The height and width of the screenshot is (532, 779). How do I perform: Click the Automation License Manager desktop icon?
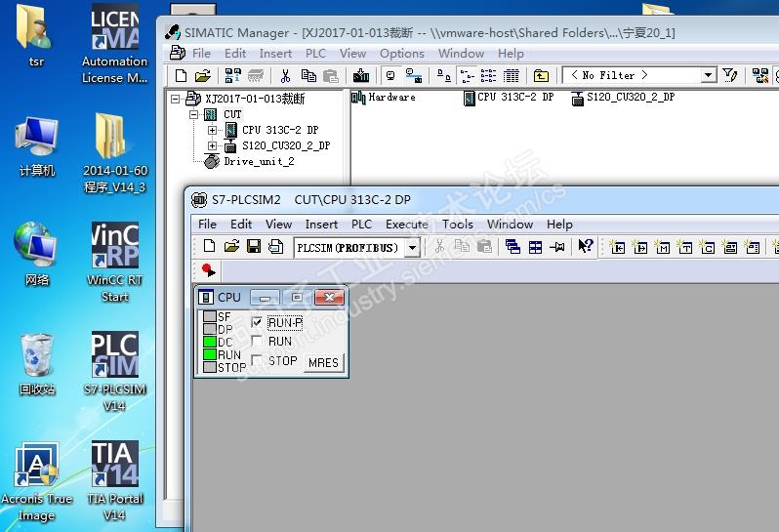point(115,44)
